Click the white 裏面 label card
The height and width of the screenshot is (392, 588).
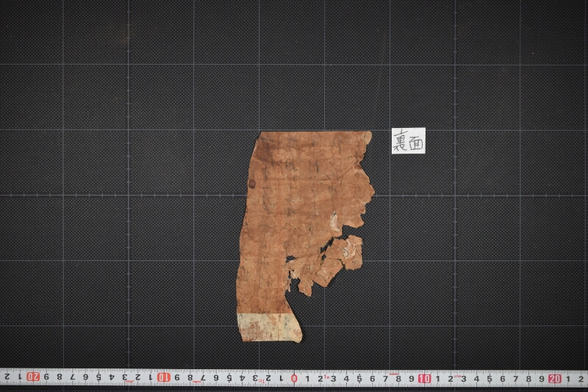[x=409, y=140]
